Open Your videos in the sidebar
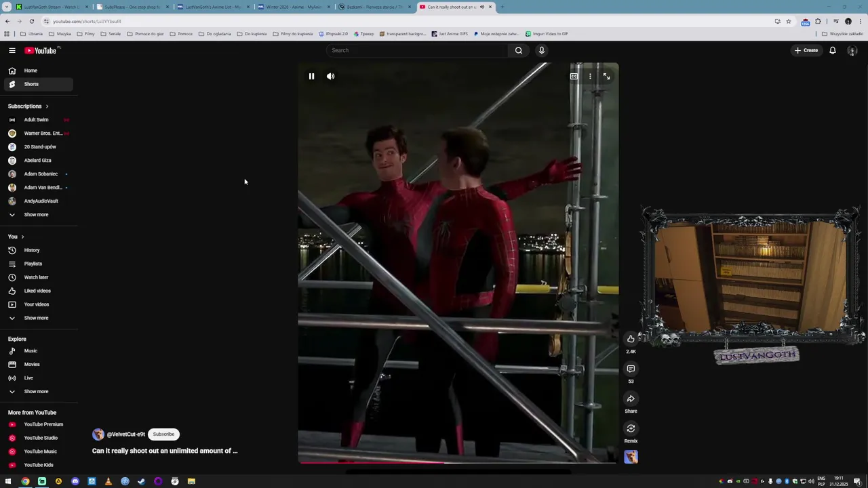The height and width of the screenshot is (488, 868). click(x=37, y=304)
